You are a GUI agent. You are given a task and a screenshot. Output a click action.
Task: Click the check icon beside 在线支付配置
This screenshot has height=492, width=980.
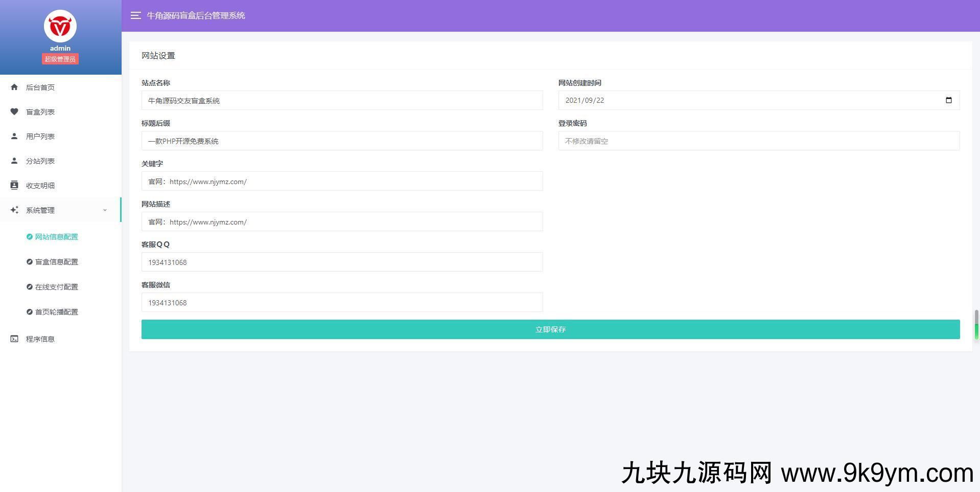coord(29,286)
